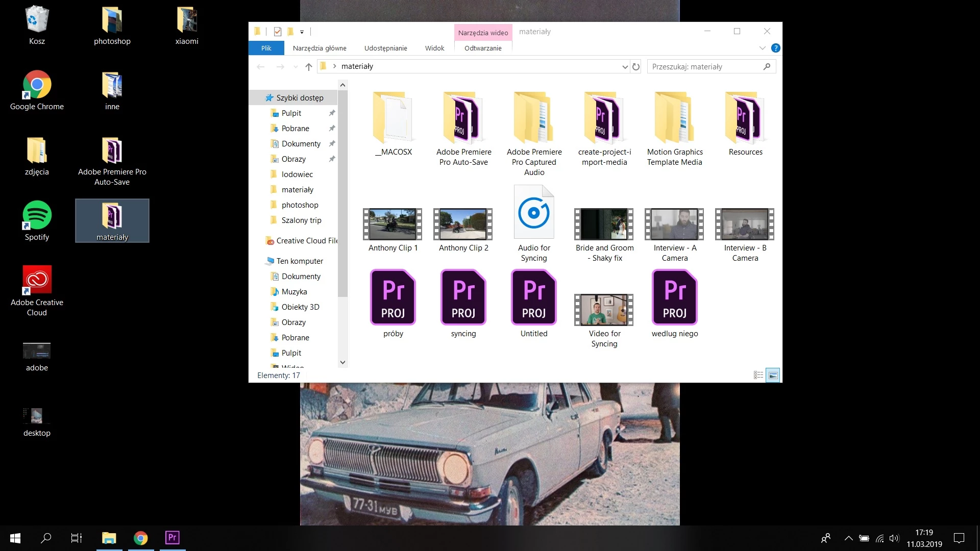Click the Przeszukaj: materiały search field

tap(704, 67)
